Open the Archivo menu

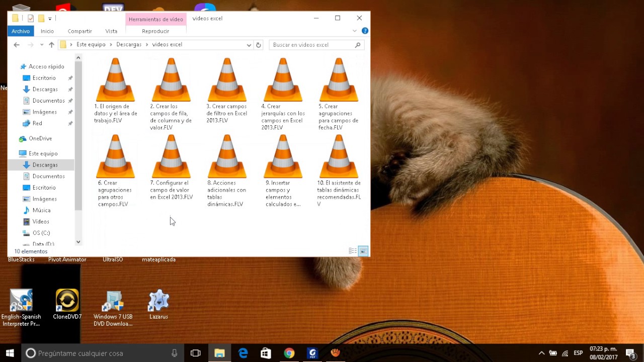21,31
